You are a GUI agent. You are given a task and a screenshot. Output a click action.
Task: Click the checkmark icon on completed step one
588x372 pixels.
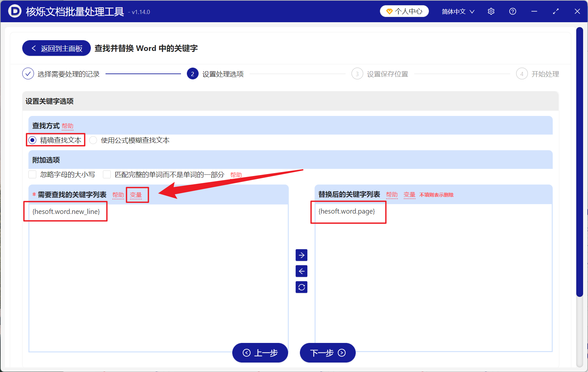[28, 74]
